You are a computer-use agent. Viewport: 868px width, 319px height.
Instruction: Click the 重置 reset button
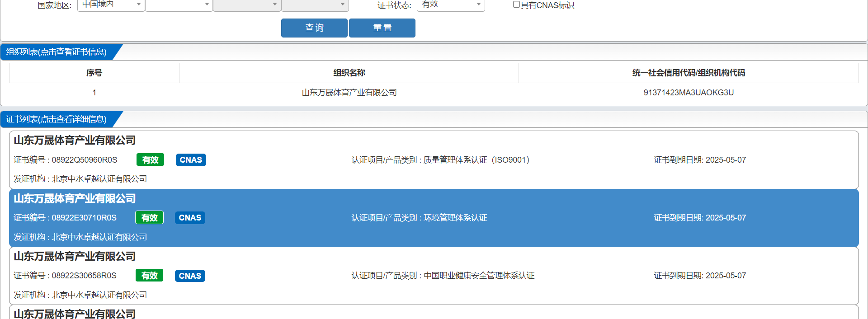382,28
